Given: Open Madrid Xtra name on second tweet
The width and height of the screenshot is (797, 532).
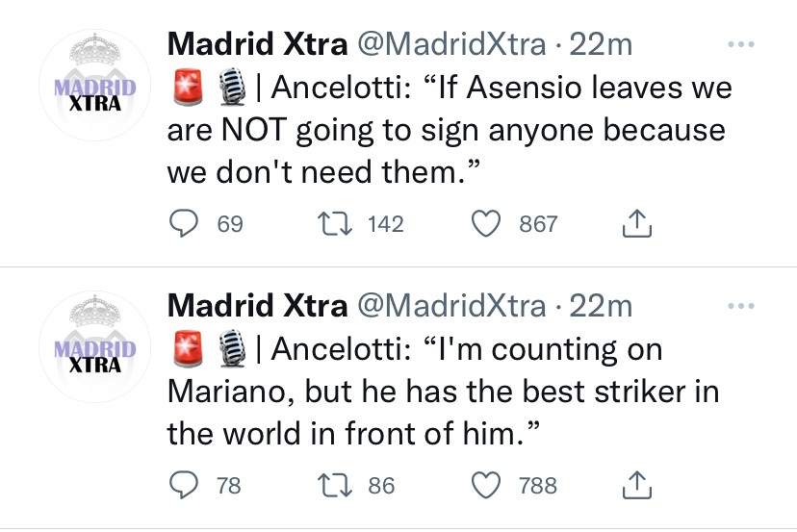Looking at the screenshot, I should [256, 306].
